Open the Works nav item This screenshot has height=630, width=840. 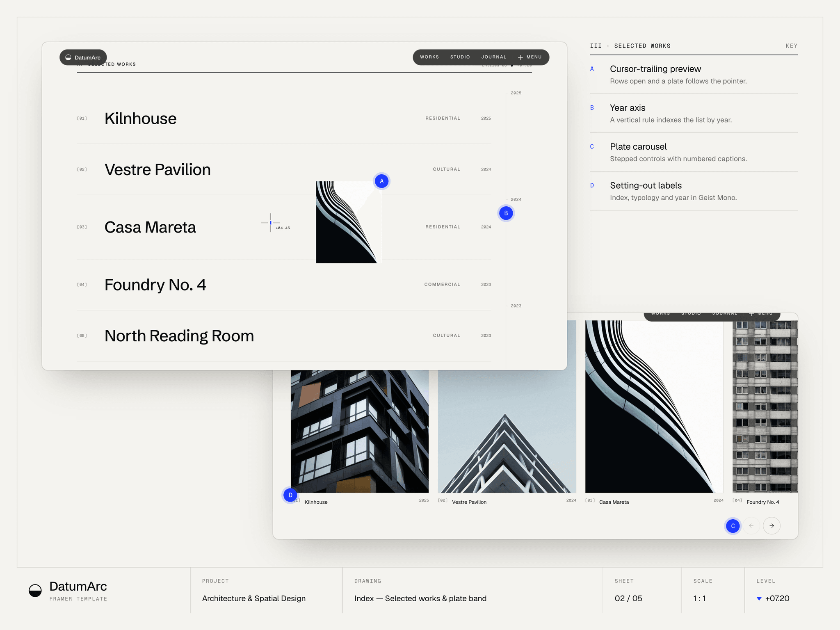429,57
